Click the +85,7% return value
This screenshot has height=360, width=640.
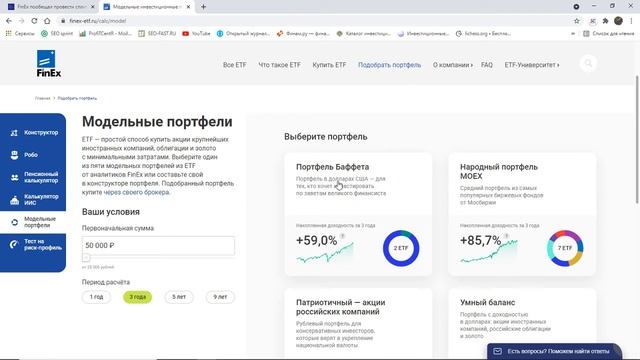pyautogui.click(x=480, y=241)
